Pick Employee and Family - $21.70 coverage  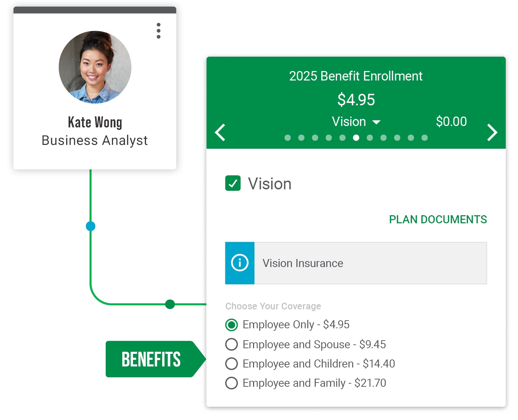[231, 383]
